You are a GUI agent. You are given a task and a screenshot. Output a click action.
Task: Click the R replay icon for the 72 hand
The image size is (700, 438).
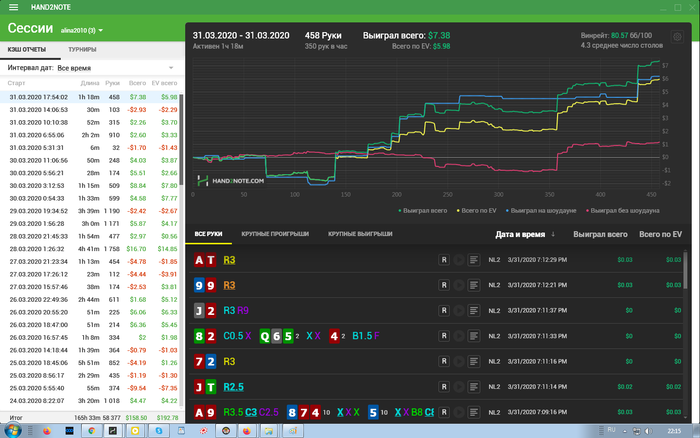pyautogui.click(x=444, y=361)
